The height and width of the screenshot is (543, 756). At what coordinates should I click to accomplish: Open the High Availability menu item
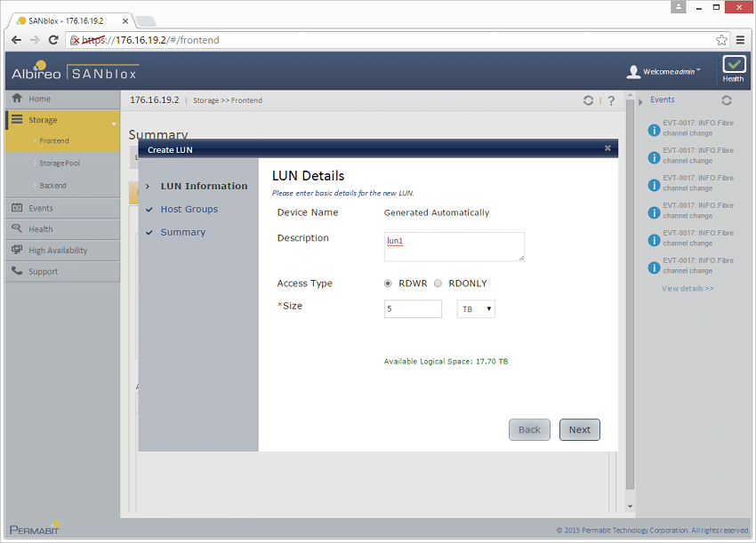click(62, 251)
